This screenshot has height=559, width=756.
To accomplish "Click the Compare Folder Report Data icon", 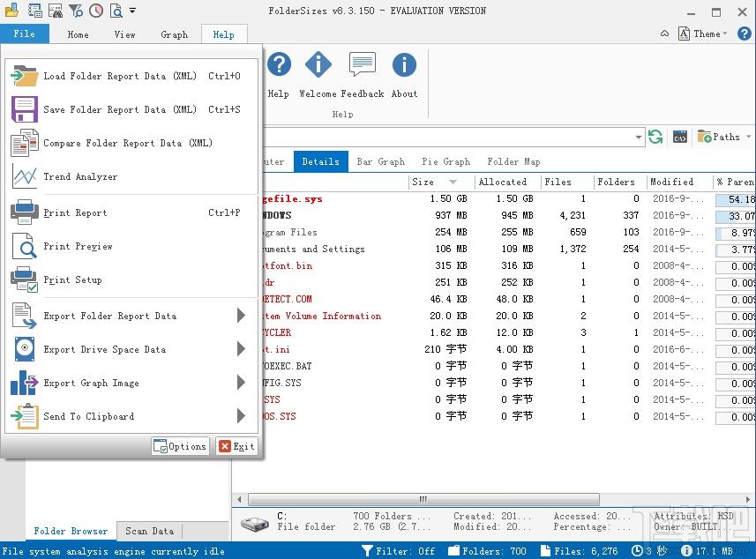I will [24, 143].
